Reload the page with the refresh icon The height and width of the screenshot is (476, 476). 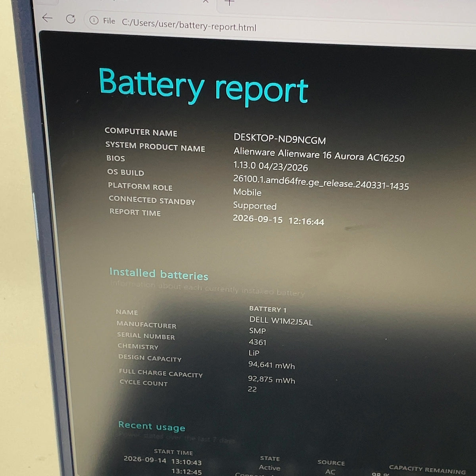pos(71,19)
